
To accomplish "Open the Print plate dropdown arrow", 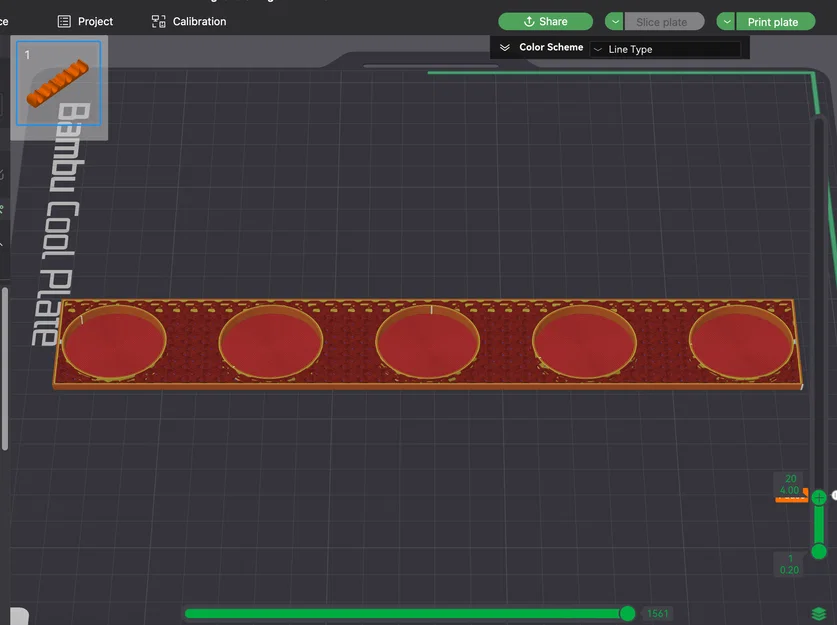I will (726, 21).
